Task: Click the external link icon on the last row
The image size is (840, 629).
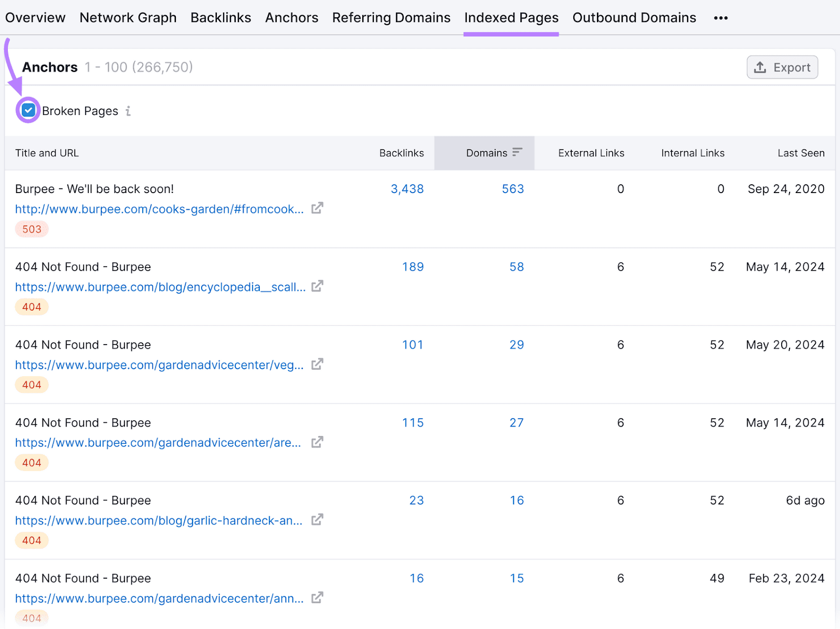Action: [x=317, y=598]
